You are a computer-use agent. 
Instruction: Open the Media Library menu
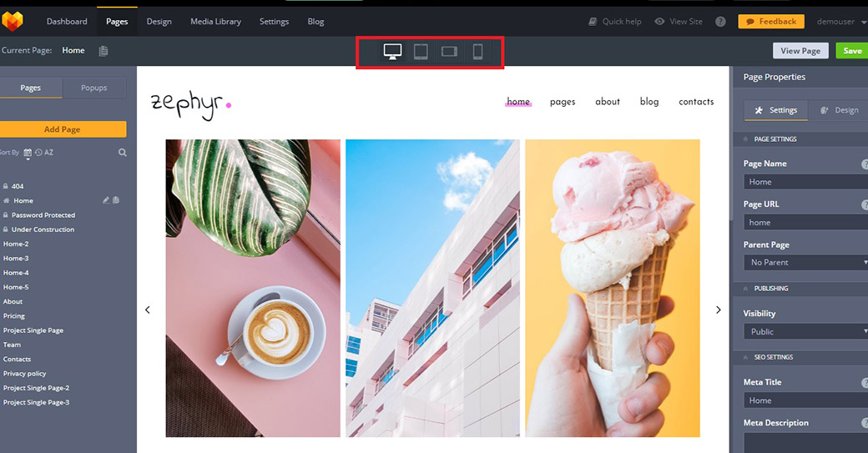click(215, 22)
